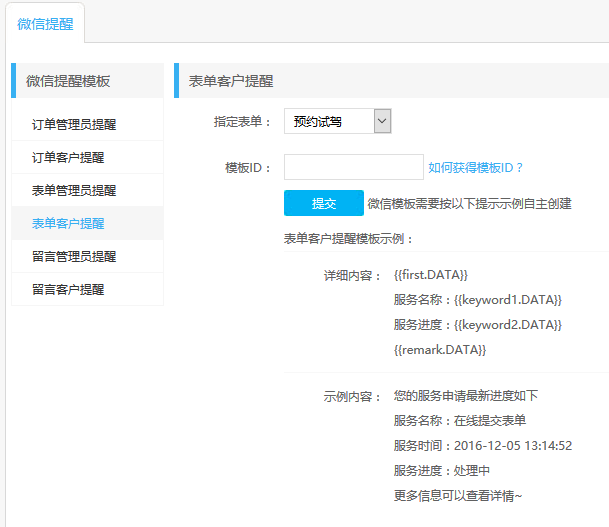Click the 2016-12-05 13:14:52 service time line
This screenshot has width=609, height=527.
483,445
